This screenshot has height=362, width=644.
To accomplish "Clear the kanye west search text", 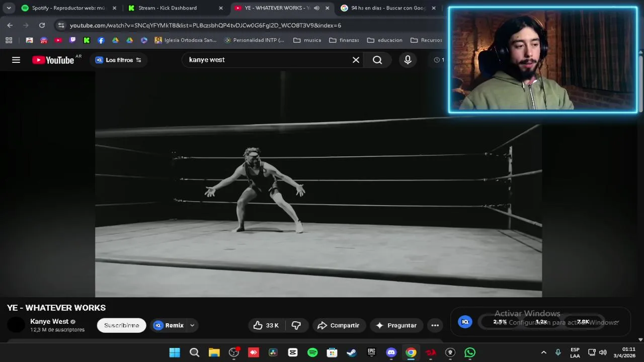I will (356, 60).
